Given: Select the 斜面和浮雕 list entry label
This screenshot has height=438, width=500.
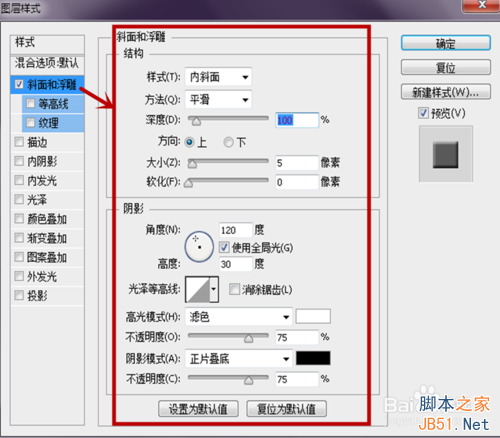Looking at the screenshot, I should (x=52, y=85).
